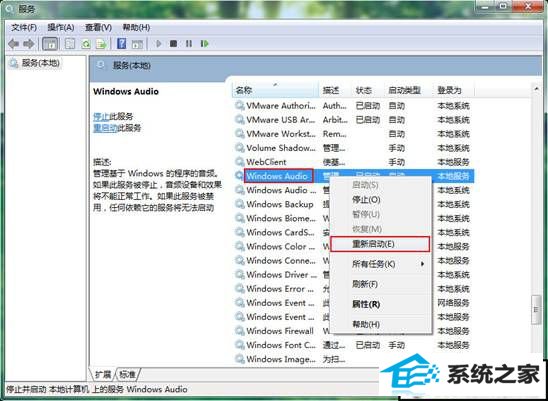Click the Pause Service toolbar icon
Viewport: 548px width, 401px height.
click(x=189, y=44)
